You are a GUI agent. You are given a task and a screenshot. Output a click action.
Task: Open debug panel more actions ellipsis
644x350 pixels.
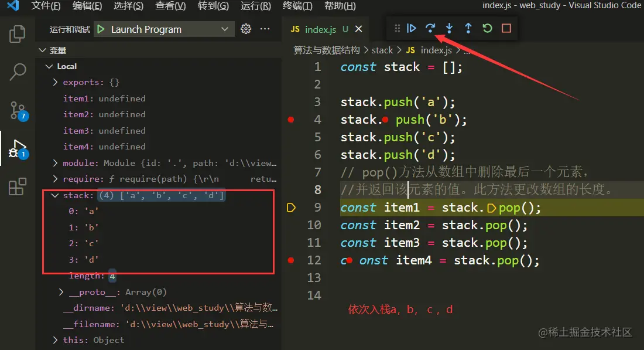point(265,29)
